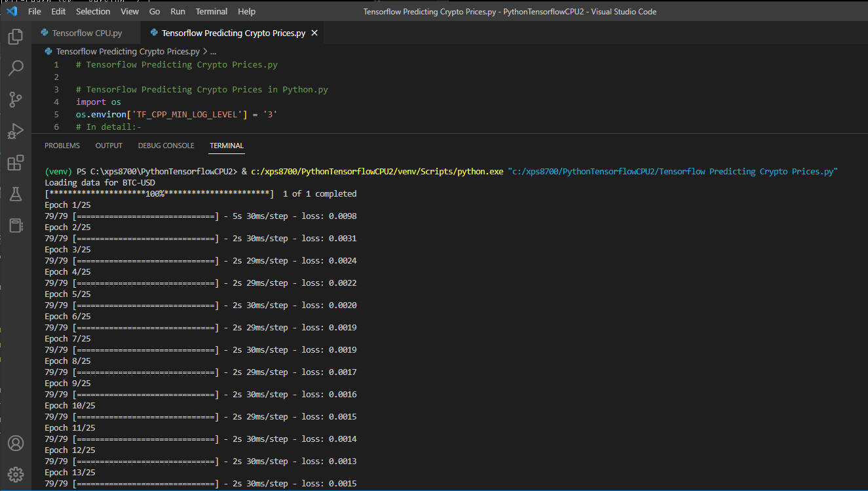Screen dimensions: 868x491
Task: Switch to the DEBUG CONSOLE tab
Action: tap(166, 146)
